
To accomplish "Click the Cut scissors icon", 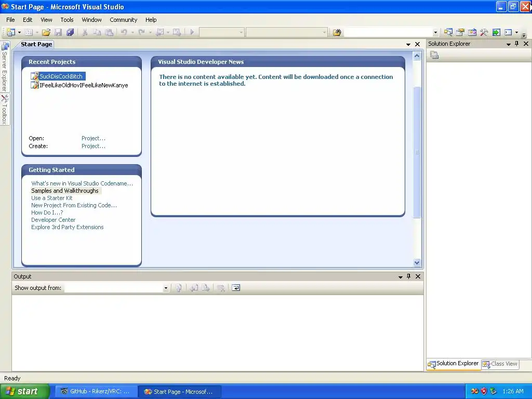I will coord(85,32).
